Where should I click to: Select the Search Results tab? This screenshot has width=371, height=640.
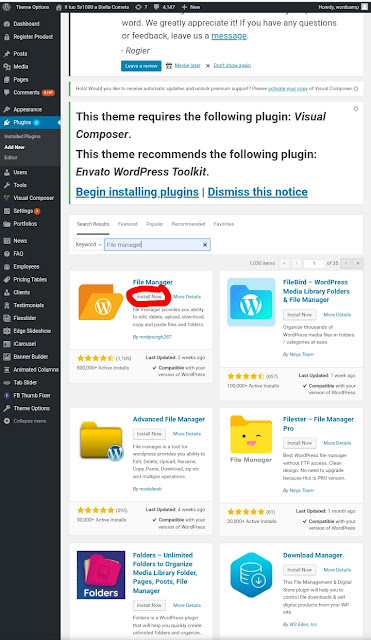click(x=93, y=224)
